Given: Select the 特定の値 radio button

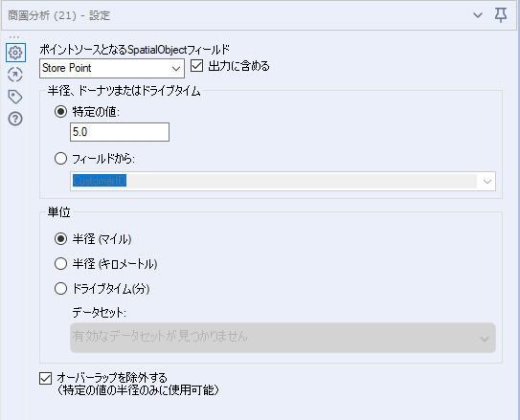Looking at the screenshot, I should tap(60, 112).
